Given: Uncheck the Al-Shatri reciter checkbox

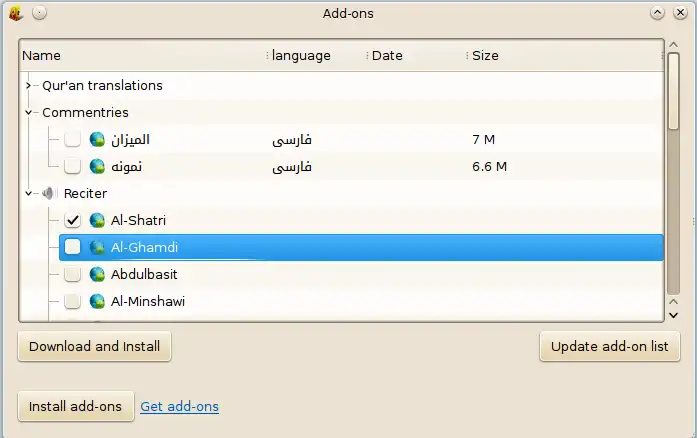Looking at the screenshot, I should coord(73,220).
